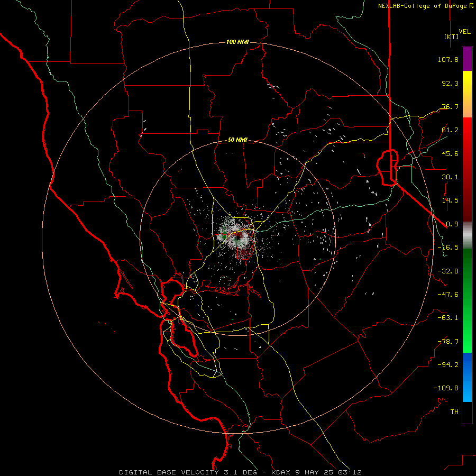Click the 45.6 velocity scale value
Screen dimensions: 476x476
point(450,153)
